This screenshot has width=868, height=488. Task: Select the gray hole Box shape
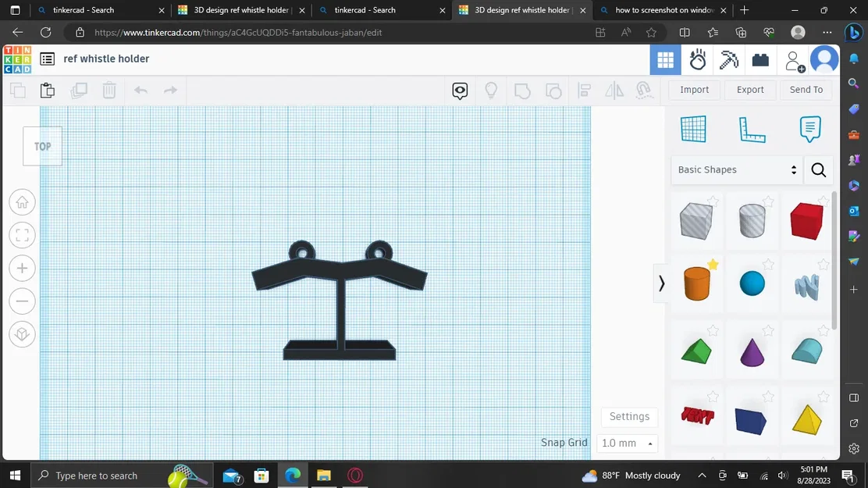click(695, 221)
